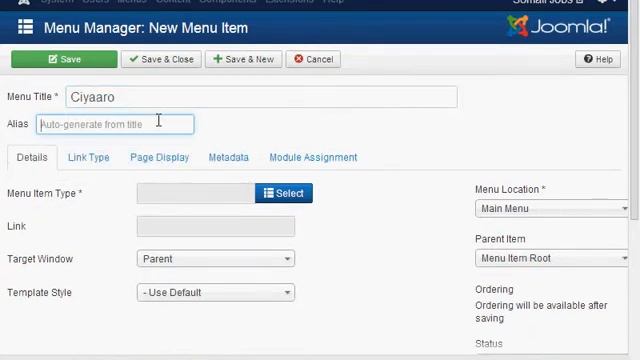Expand the Target Window dropdown
The image size is (640, 360).
216,259
